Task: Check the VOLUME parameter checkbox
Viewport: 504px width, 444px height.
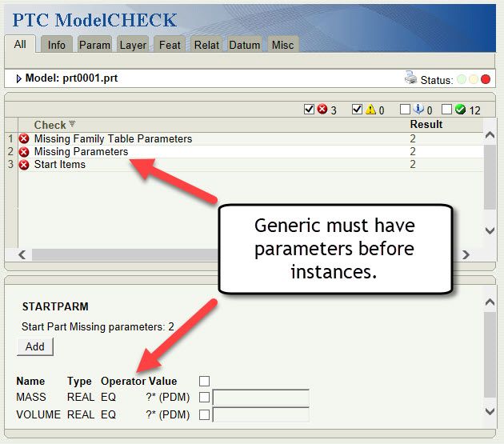Action: point(205,414)
